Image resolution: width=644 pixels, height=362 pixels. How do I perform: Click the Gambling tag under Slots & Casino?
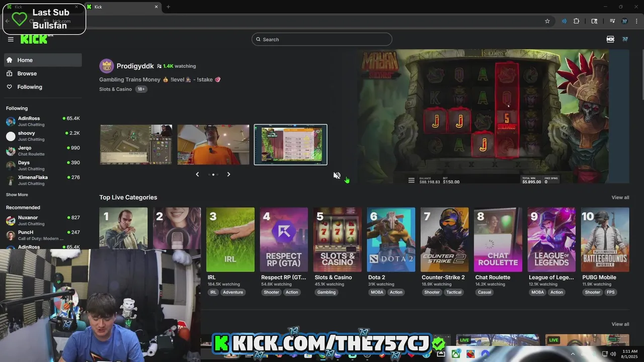pyautogui.click(x=327, y=292)
